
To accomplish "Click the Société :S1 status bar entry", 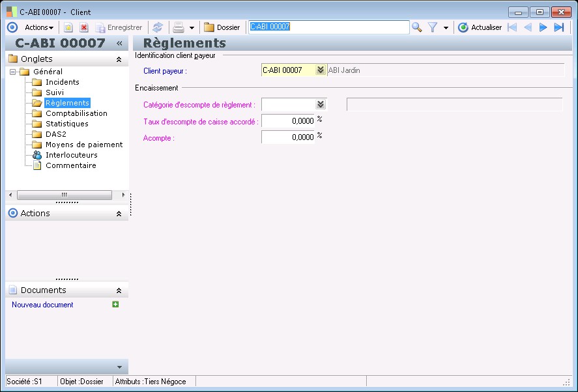I will pos(31,382).
